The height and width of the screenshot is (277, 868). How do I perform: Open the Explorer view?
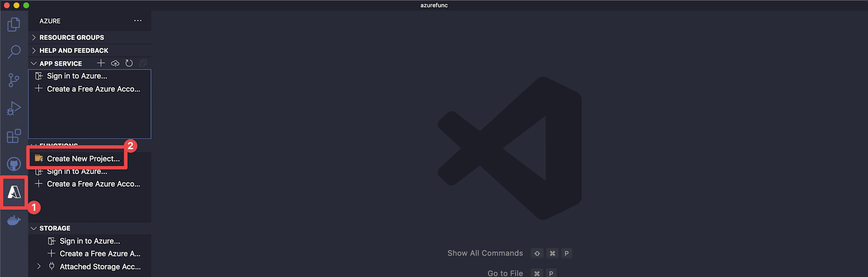click(14, 24)
